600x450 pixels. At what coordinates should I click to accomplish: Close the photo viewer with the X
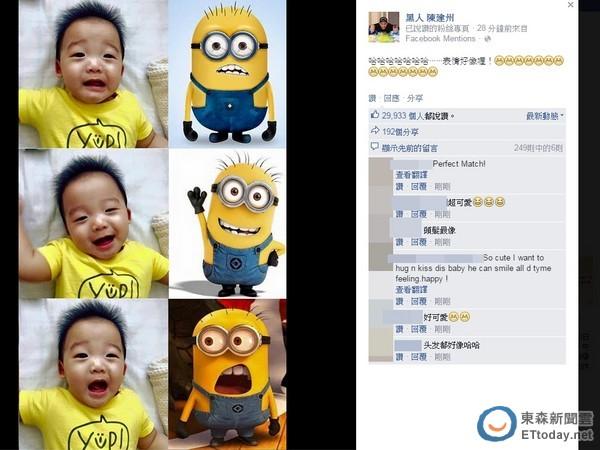pos(570,5)
